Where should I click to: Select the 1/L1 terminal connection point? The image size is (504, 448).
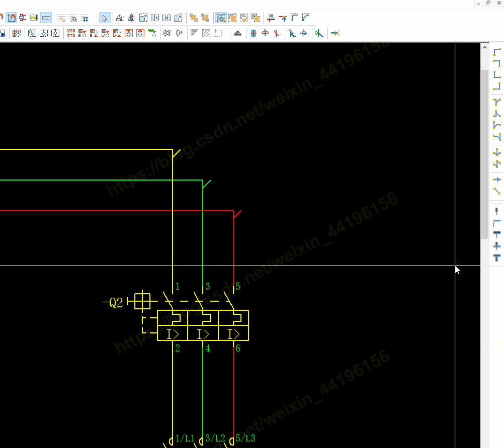click(x=172, y=441)
